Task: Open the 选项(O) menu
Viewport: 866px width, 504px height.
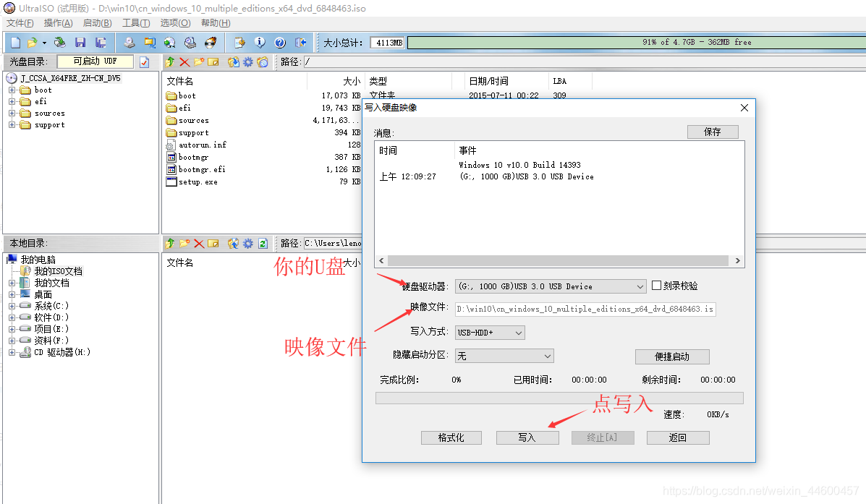Action: [175, 22]
